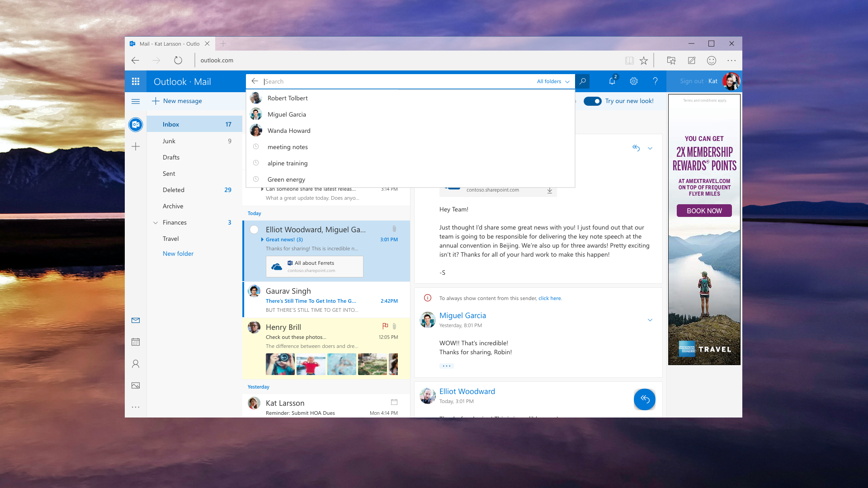Click the blue floating reply-all button
Viewport: 868px width, 488px height.
[644, 399]
